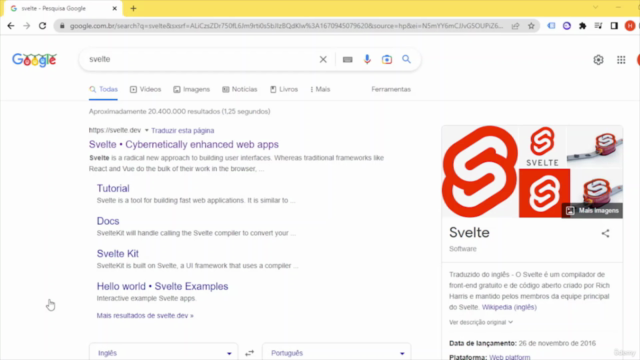Viewport: 640px width, 360px height.
Task: Open Google settings gear icon
Action: click(598, 60)
